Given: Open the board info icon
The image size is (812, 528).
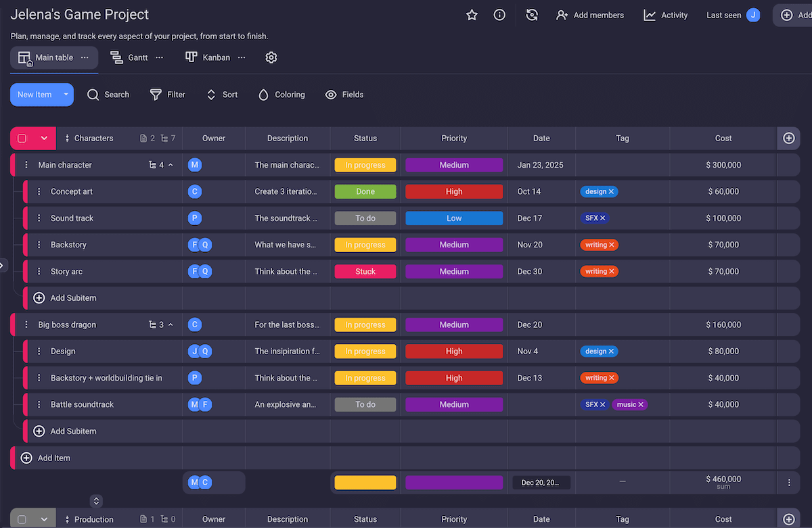Looking at the screenshot, I should coord(499,14).
